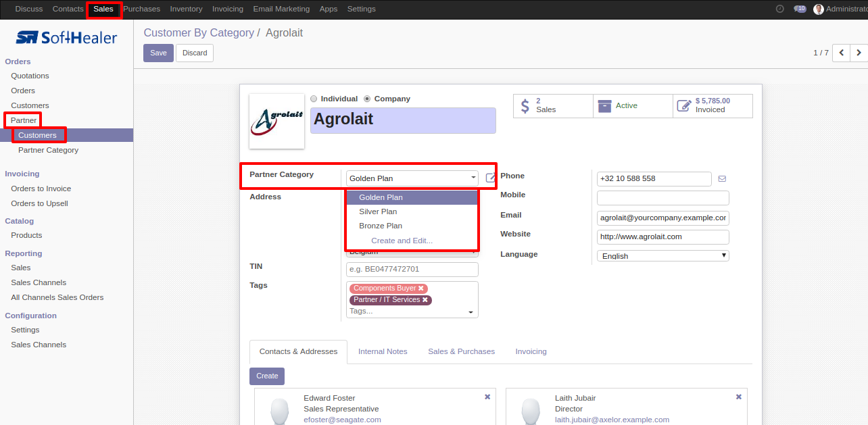
Task: Open the Discuss menu
Action: tap(28, 9)
